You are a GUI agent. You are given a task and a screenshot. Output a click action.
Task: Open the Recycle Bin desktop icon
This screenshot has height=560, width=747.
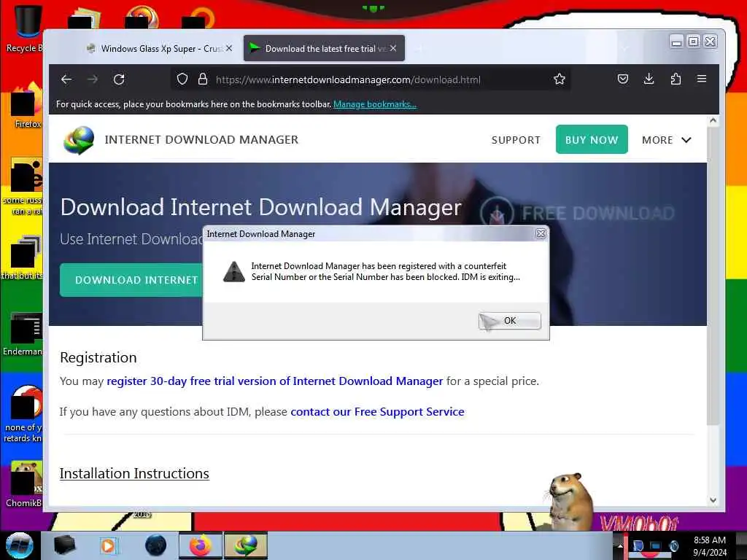click(26, 29)
